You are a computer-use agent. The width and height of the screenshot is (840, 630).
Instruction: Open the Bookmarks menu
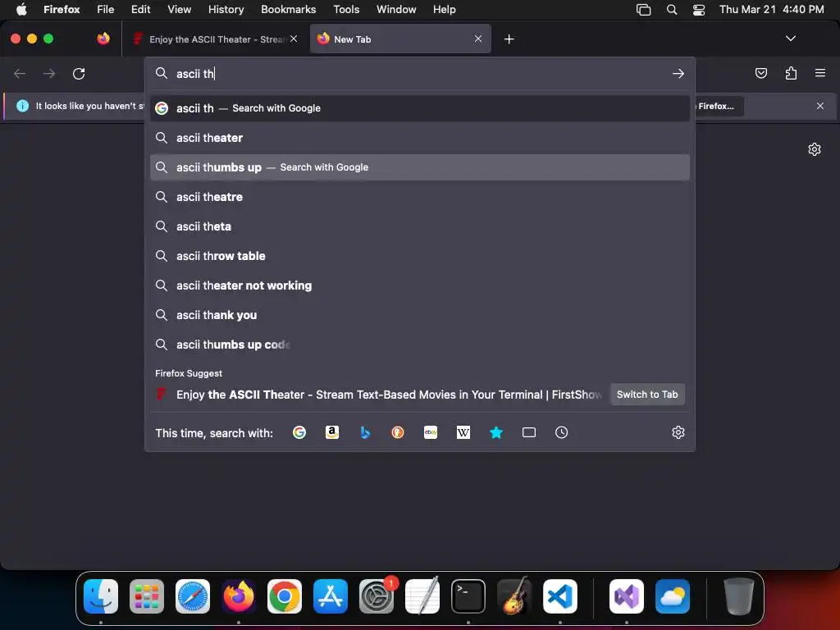[x=288, y=9]
